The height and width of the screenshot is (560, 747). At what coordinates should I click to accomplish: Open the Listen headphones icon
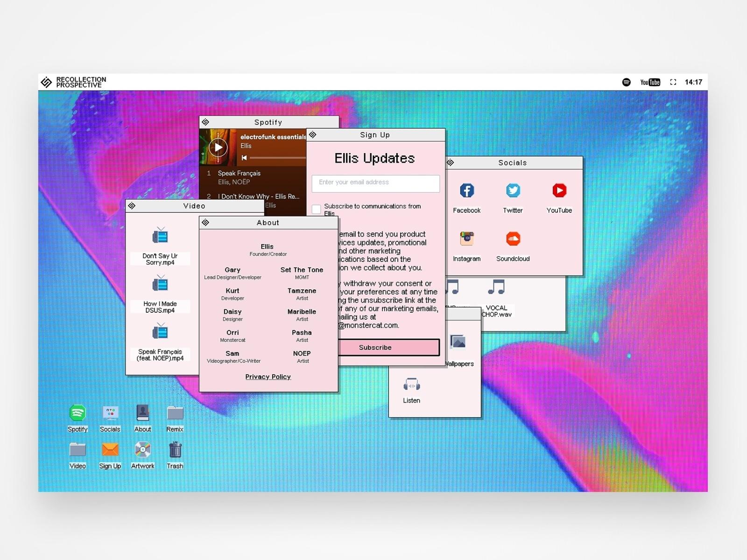point(411,386)
